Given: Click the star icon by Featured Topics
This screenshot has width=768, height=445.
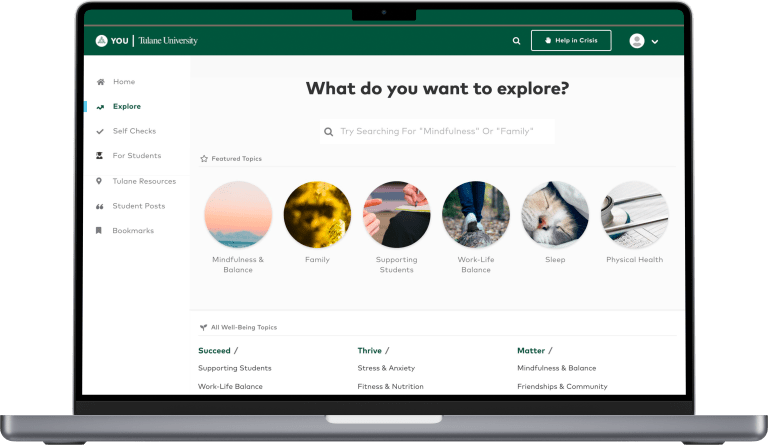Looking at the screenshot, I should click(x=204, y=159).
